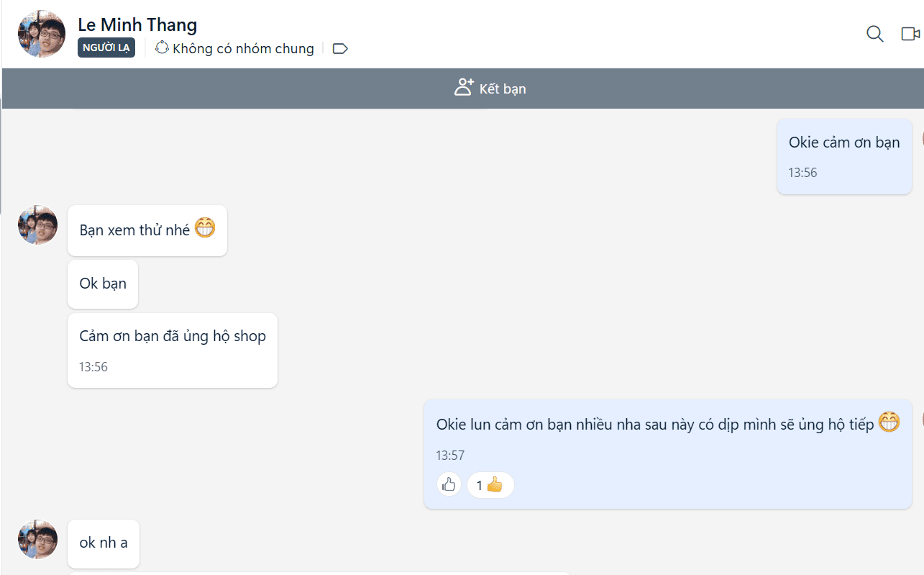Screen dimensions: 924x575
Task: Click the Le Minh Thang contact name
Action: 137,24
